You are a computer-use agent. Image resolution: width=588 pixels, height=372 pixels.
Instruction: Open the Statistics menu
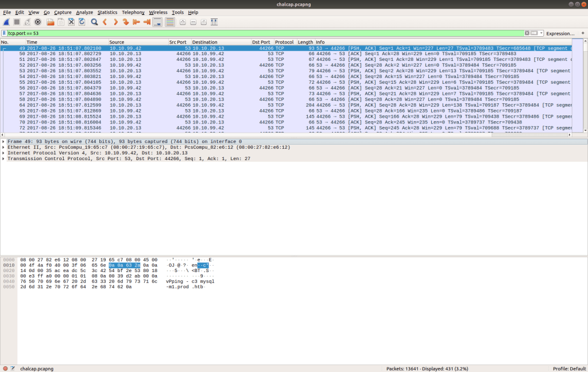(x=107, y=12)
